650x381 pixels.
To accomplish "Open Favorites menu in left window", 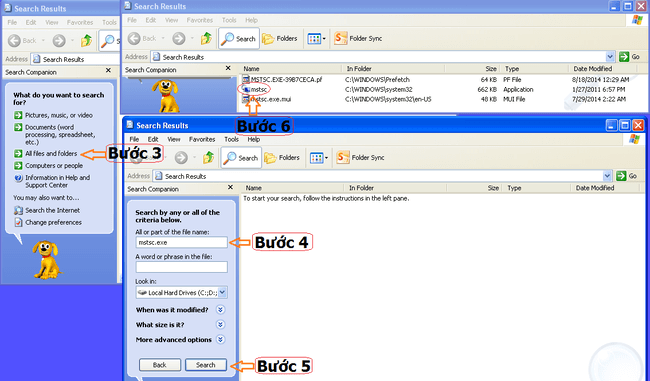I will pyautogui.click(x=80, y=22).
